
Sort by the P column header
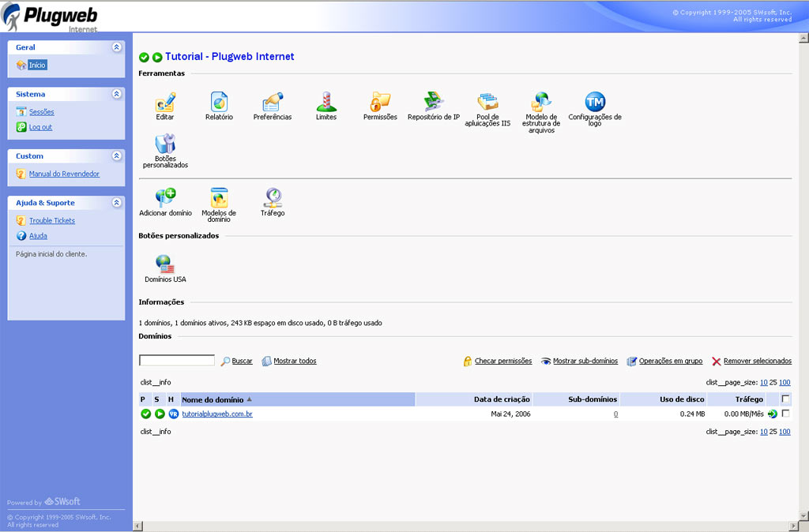coord(143,399)
